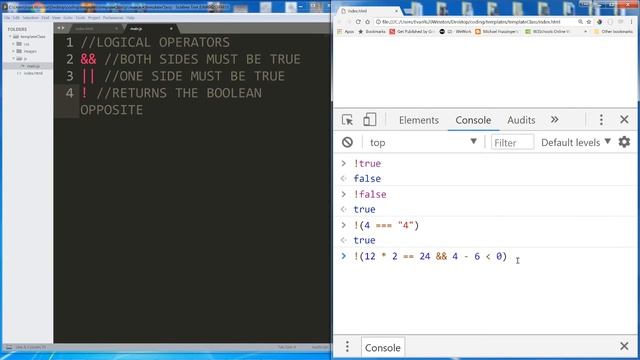
Task: Click the tab navigation arrows in Sublime Text
Action: point(60,28)
